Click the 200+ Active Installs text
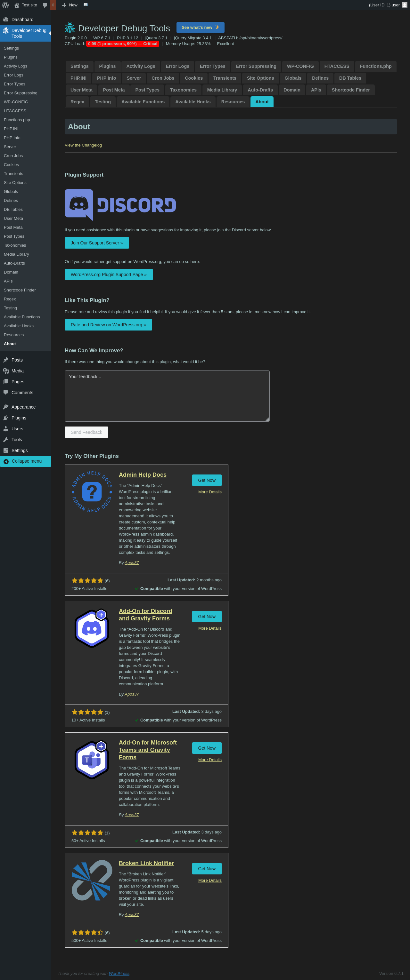Screen dimensions: 410x980 click(89, 588)
